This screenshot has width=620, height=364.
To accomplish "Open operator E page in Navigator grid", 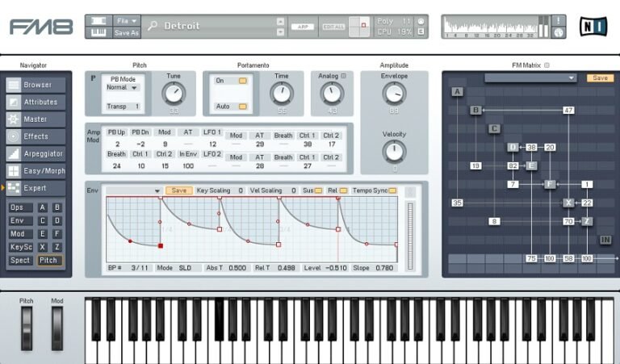I will 42,234.
